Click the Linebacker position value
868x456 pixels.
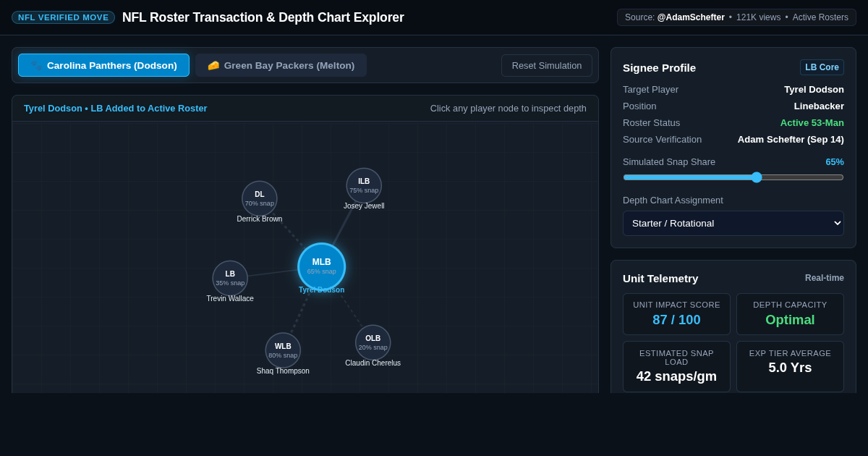point(819,106)
